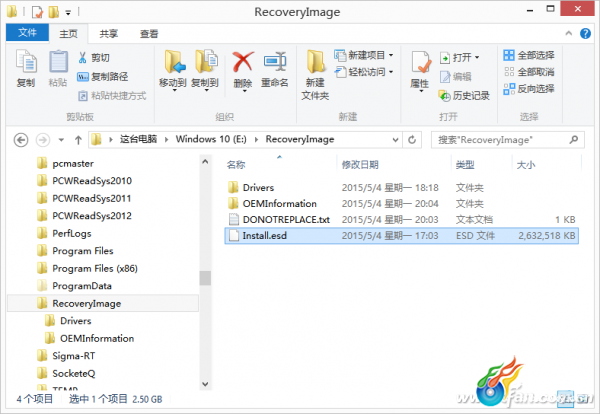Collapse the ribbon with the chevron
The width and height of the screenshot is (600, 414).
click(569, 33)
